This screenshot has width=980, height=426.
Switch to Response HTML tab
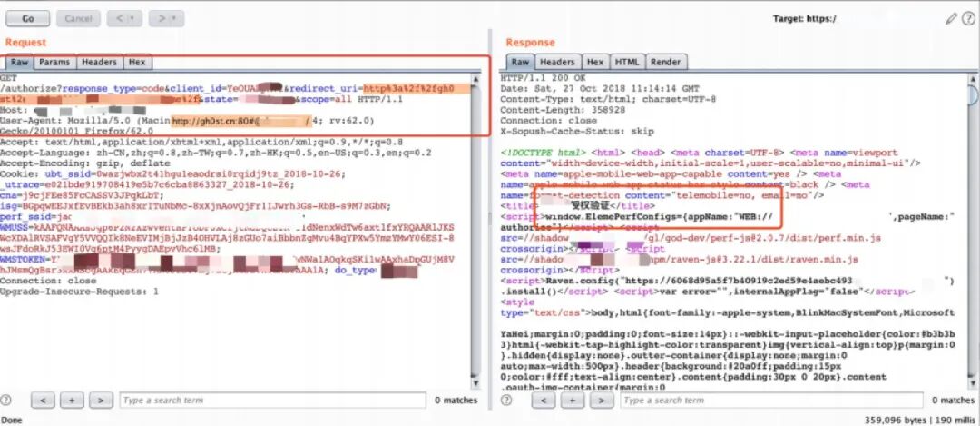pyautogui.click(x=627, y=62)
